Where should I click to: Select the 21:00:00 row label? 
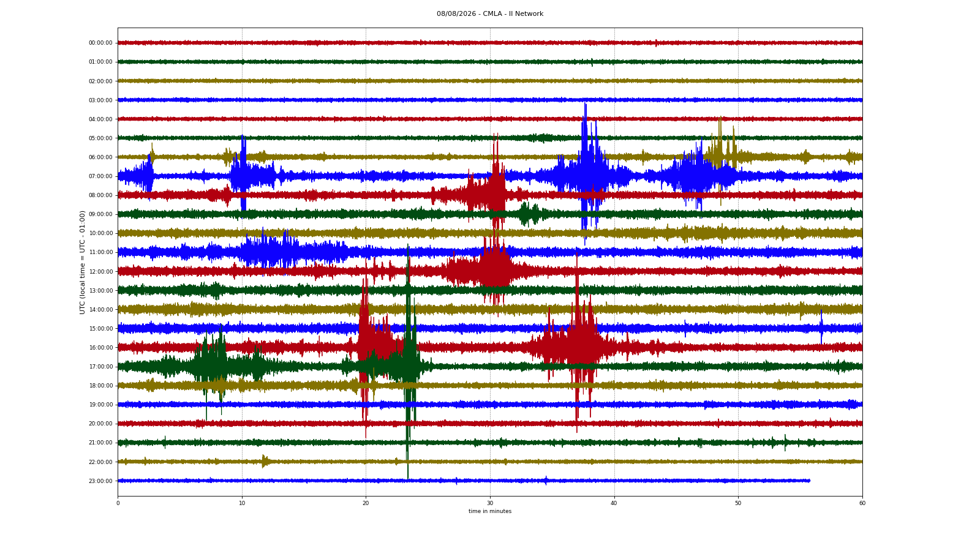pyautogui.click(x=100, y=442)
